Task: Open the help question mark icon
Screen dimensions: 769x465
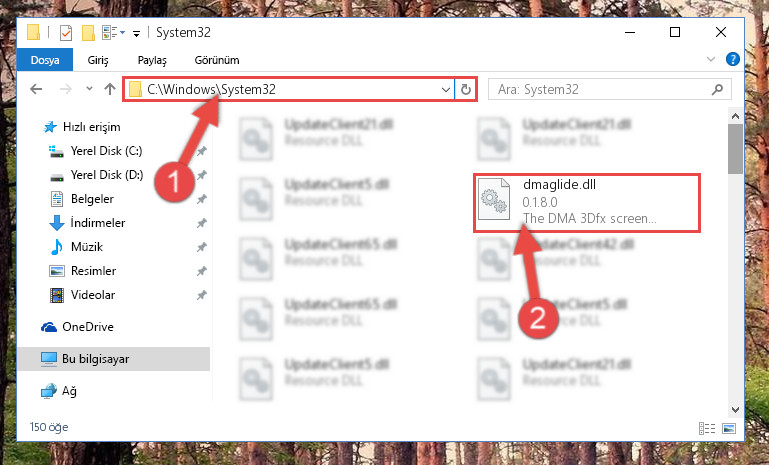Action: 733,59
